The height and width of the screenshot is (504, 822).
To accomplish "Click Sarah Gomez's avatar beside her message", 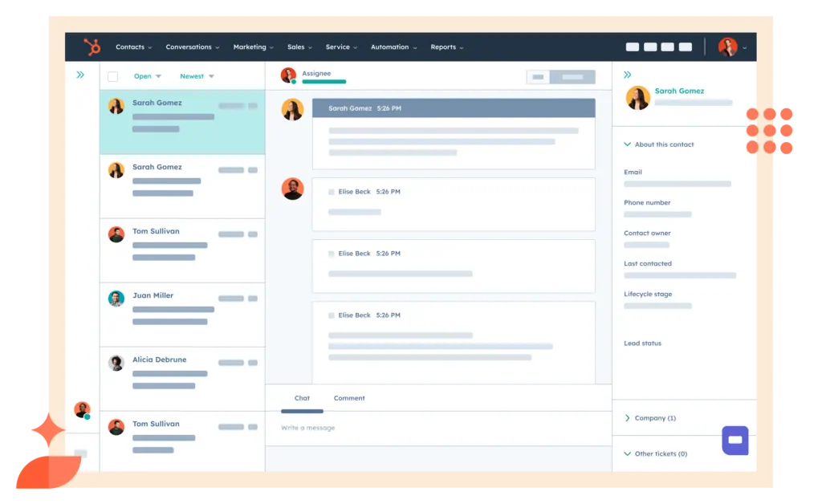I will coord(292,109).
